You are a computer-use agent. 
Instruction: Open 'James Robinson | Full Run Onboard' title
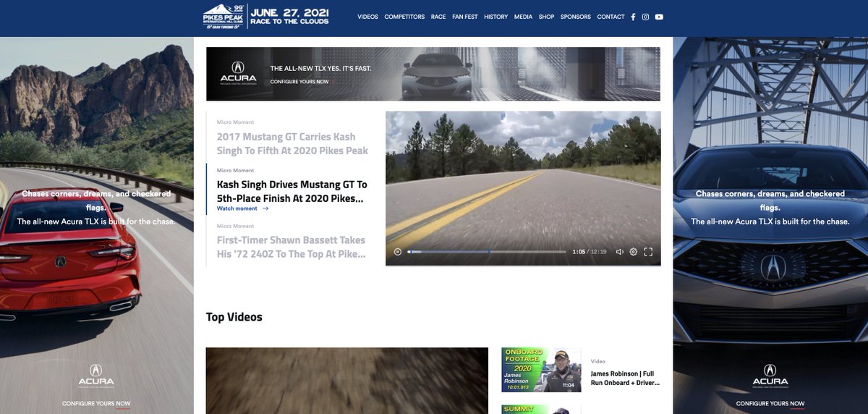pos(625,379)
